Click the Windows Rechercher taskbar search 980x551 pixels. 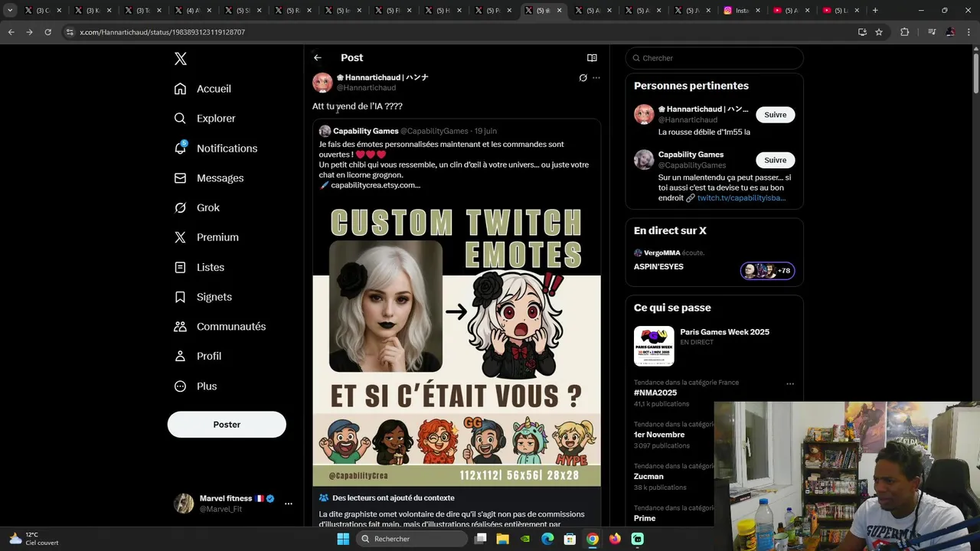(413, 539)
